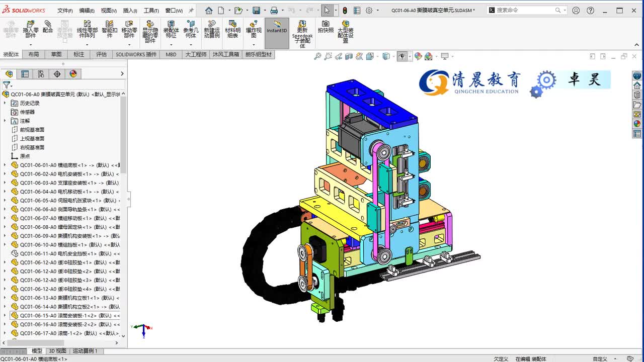Image resolution: width=644 pixels, height=362 pixels.
Task: Expand QC01-06-01-A0 模组底板 component
Action: tap(5, 165)
